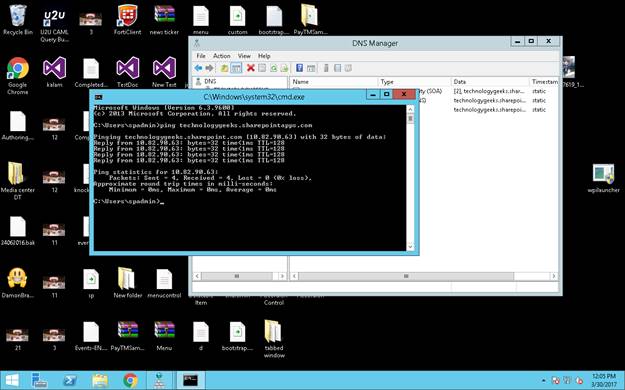Select the tabbed window folder icon
This screenshot has width=625, height=390.
tap(274, 339)
